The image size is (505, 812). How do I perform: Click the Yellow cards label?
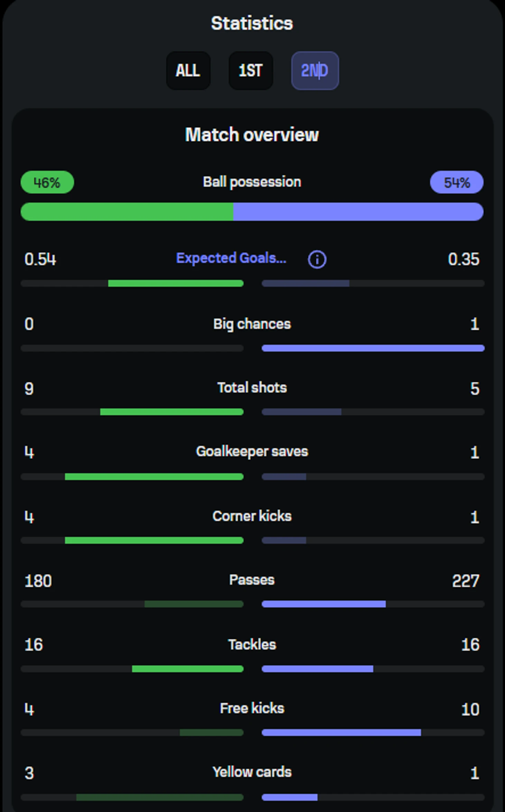point(252,772)
